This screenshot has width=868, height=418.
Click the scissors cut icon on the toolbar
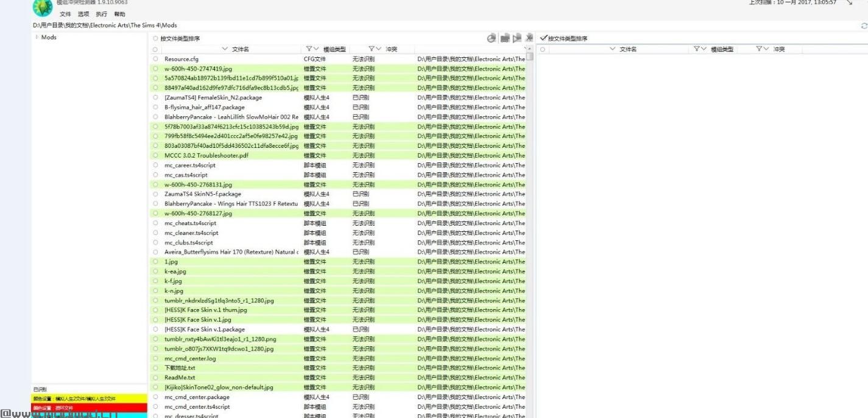530,38
